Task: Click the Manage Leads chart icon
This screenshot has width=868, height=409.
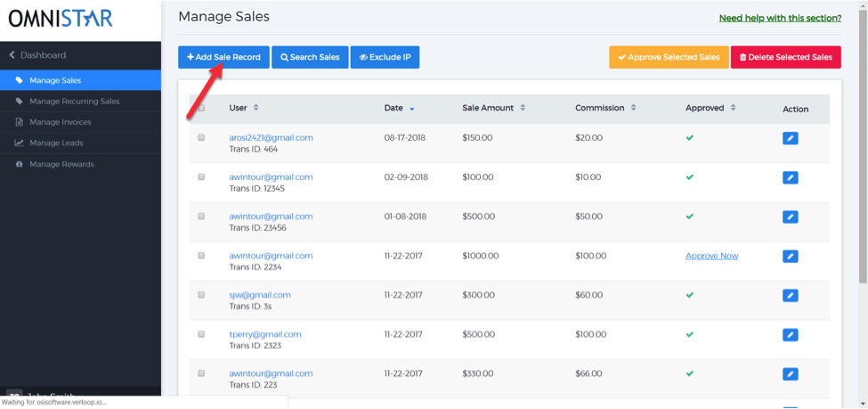Action: 19,143
